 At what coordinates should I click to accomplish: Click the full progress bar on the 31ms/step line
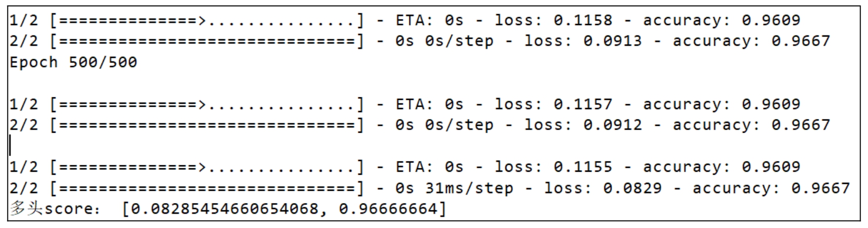point(207,188)
